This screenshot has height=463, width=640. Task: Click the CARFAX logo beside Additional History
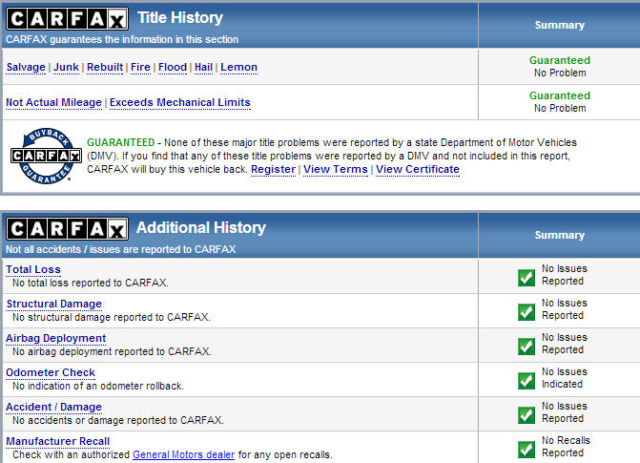(67, 229)
